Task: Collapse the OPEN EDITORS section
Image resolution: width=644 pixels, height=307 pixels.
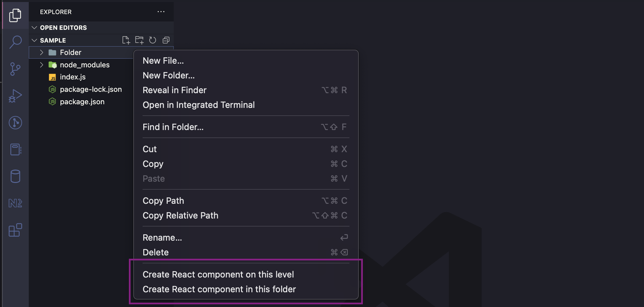Action: [x=34, y=27]
